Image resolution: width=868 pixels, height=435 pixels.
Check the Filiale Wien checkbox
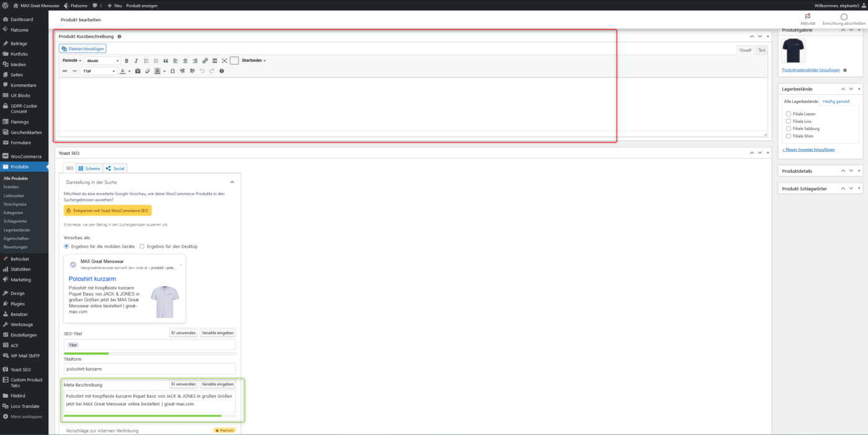(789, 136)
